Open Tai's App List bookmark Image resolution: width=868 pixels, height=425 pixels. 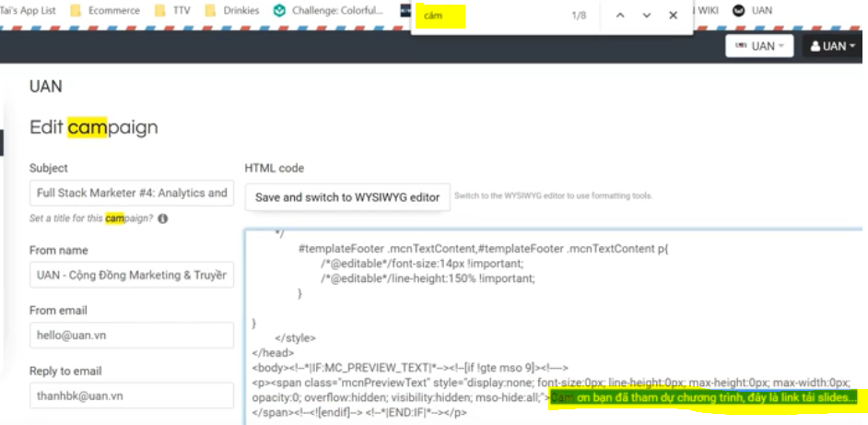(x=28, y=10)
